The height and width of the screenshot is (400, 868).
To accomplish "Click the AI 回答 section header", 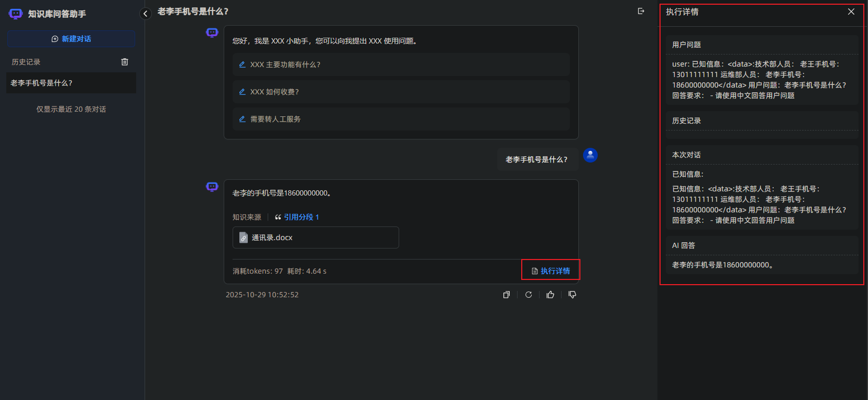I will (684, 245).
